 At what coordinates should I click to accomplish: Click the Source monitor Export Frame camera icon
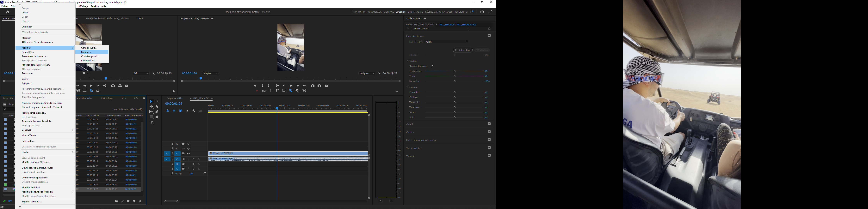coord(127,86)
